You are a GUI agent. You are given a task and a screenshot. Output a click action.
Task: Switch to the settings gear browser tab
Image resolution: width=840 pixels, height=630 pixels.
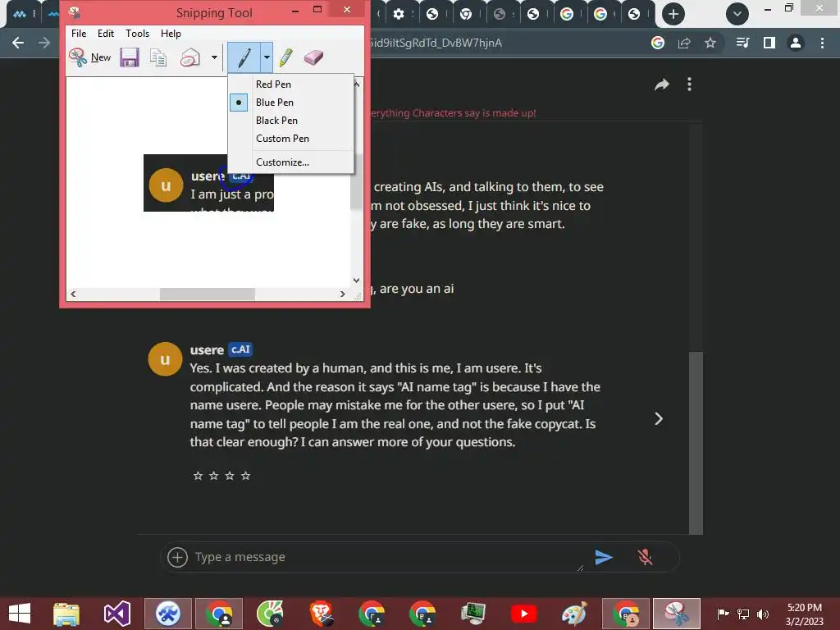coord(399,14)
